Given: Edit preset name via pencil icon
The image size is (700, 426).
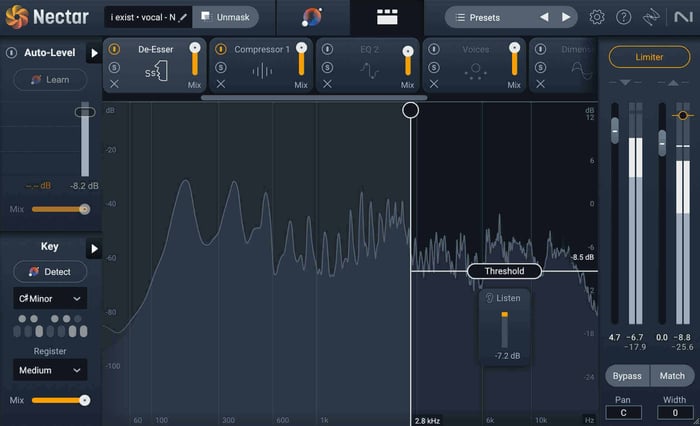Looking at the screenshot, I should 182,17.
